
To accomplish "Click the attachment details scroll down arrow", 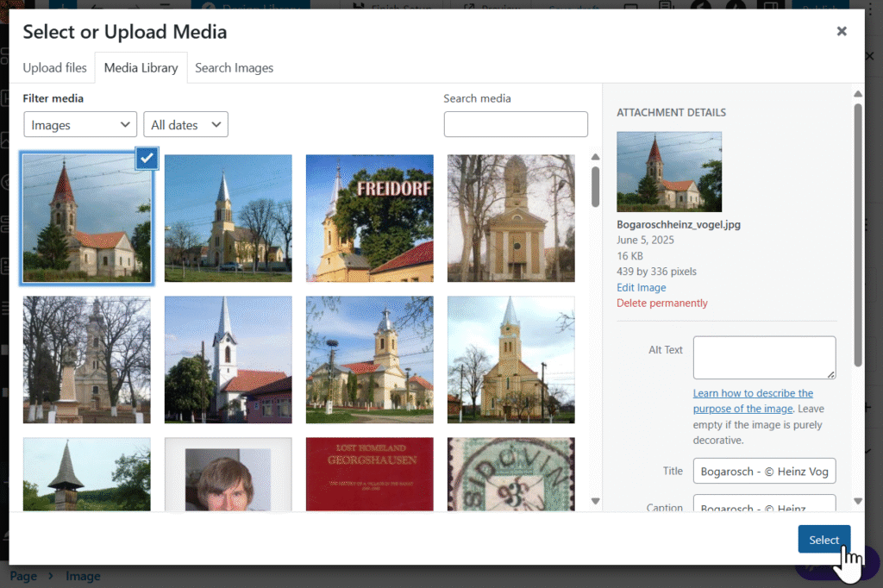I will [x=858, y=501].
